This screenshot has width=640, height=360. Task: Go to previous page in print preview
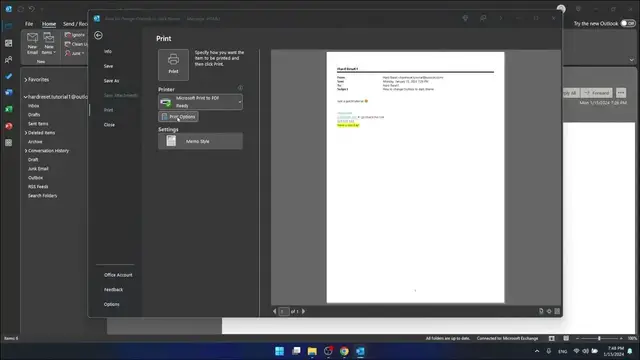(274, 311)
